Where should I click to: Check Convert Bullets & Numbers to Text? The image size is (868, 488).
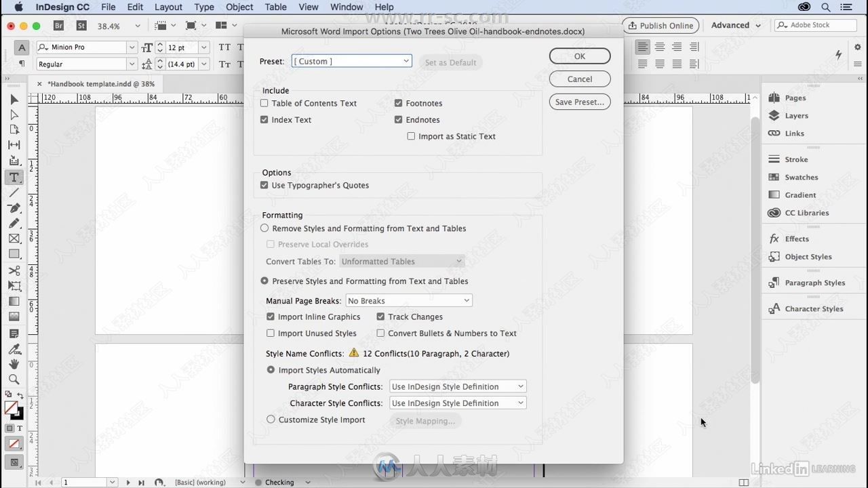point(380,333)
